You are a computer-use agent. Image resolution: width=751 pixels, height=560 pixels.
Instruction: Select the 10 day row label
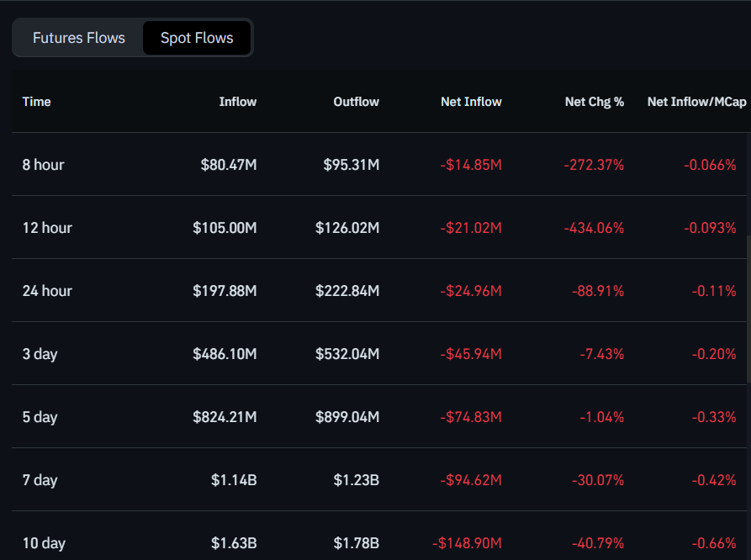[44, 543]
